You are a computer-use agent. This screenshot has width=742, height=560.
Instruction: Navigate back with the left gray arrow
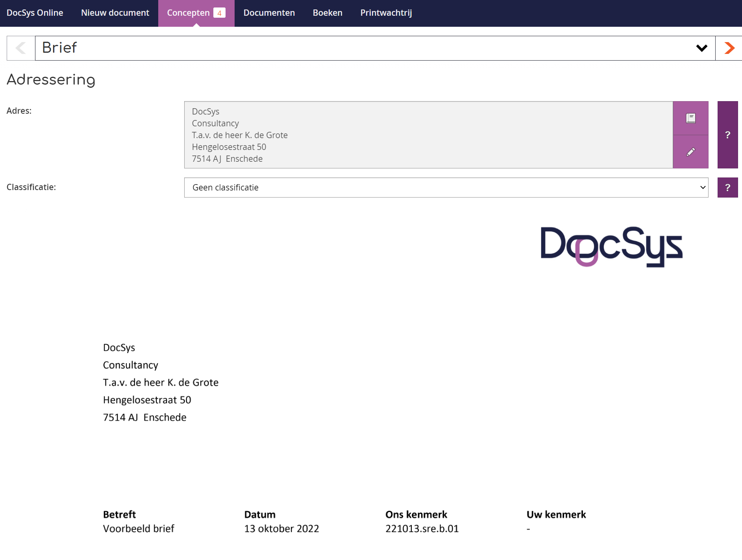[x=20, y=48]
